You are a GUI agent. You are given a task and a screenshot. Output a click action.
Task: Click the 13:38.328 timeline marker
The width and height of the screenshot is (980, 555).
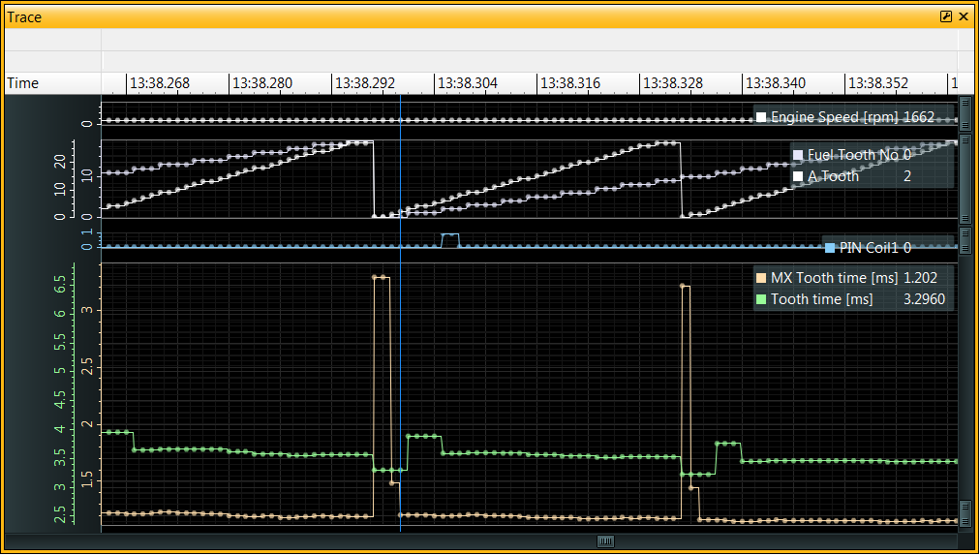(x=672, y=83)
